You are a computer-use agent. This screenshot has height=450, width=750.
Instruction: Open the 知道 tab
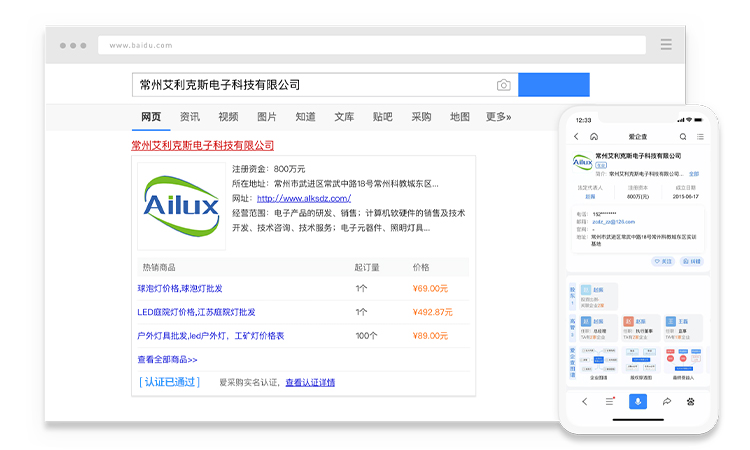305,117
